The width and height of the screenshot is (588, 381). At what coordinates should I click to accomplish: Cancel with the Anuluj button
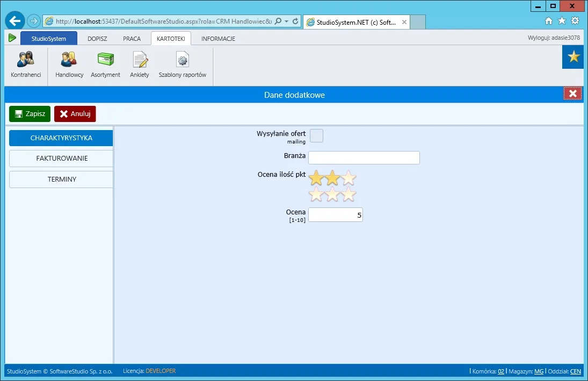tap(75, 114)
